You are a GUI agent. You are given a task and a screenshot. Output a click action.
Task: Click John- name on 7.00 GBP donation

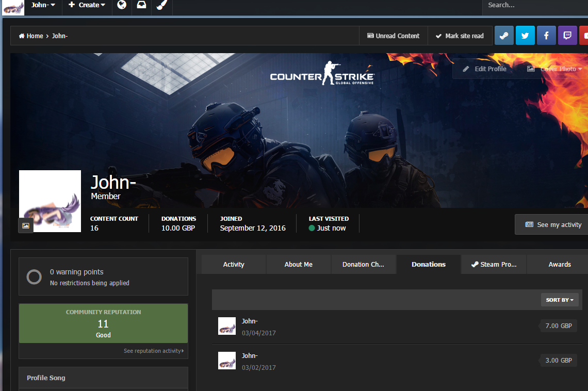tap(250, 321)
